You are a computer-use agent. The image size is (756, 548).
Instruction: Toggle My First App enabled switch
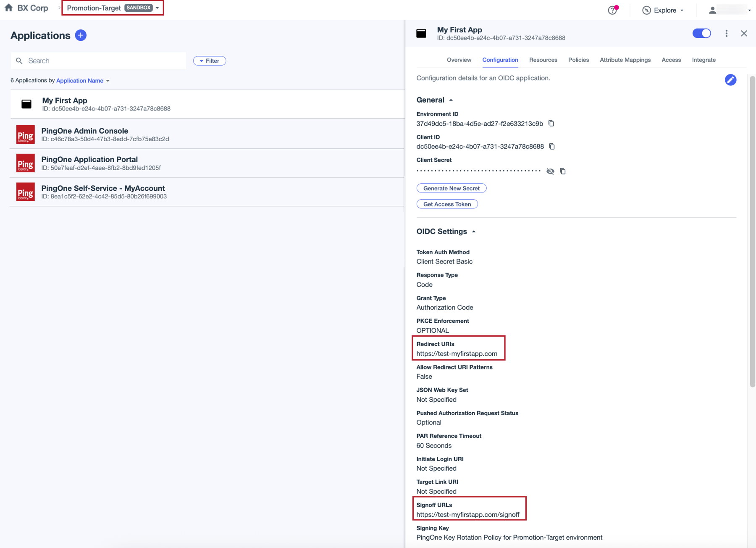click(x=701, y=33)
